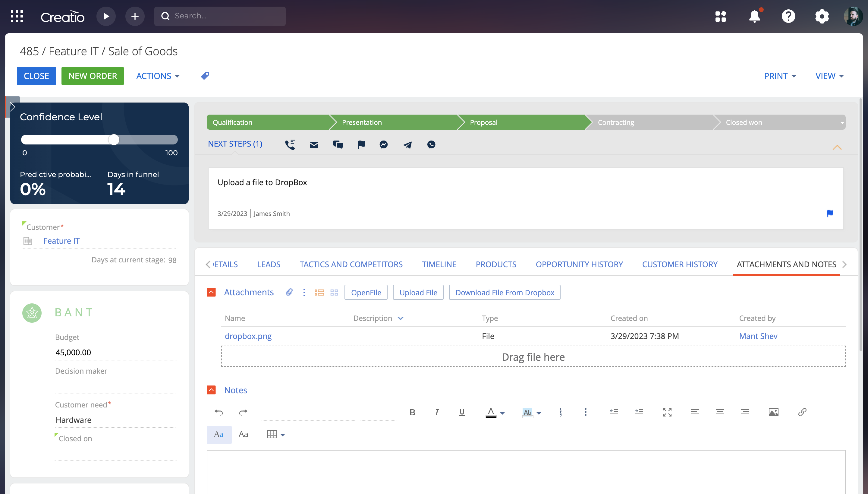Viewport: 868px width, 494px height.
Task: Attach a file using the paperclip icon
Action: [x=289, y=292]
